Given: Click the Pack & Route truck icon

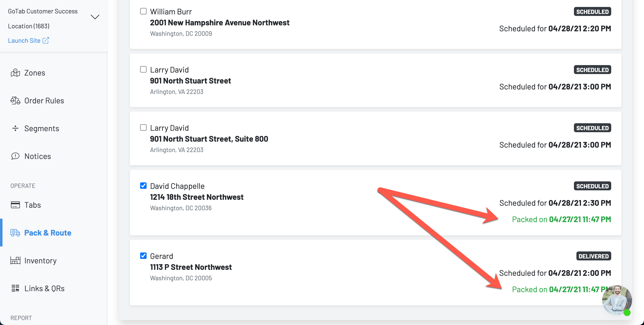Looking at the screenshot, I should tap(15, 233).
